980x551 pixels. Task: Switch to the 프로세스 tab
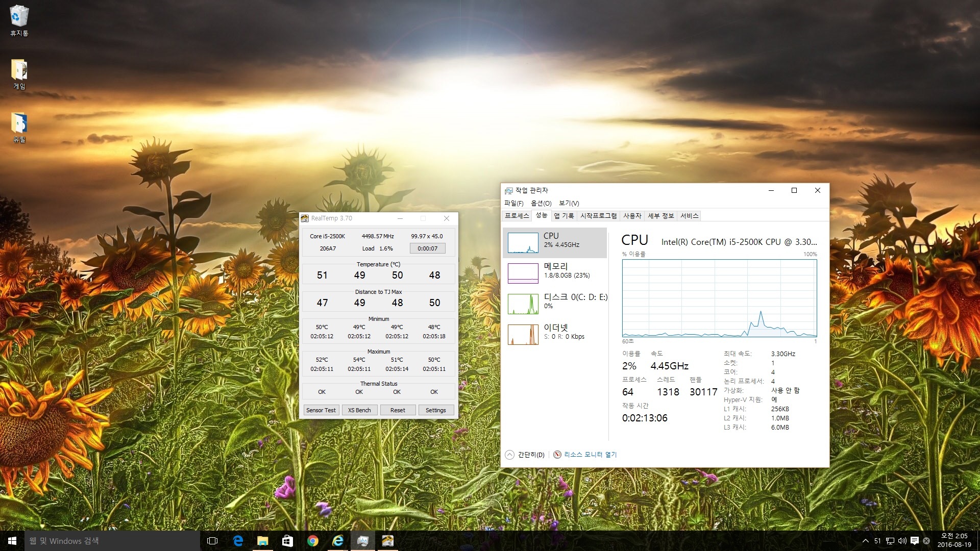[517, 216]
